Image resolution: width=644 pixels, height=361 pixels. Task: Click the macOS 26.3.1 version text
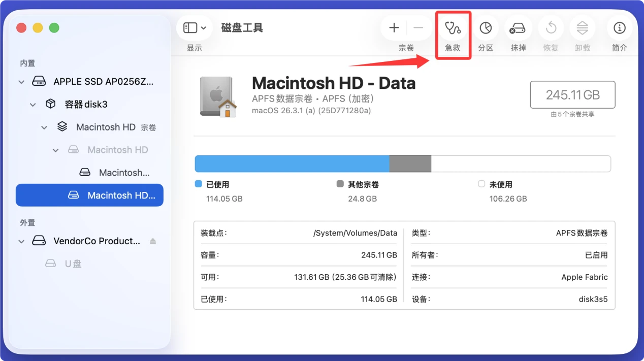click(311, 110)
